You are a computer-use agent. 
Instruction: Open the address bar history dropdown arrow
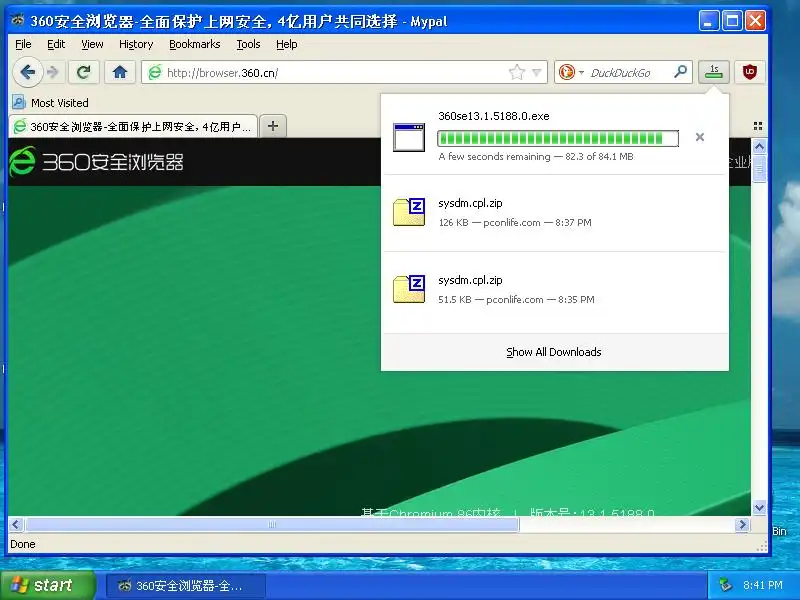pyautogui.click(x=537, y=72)
